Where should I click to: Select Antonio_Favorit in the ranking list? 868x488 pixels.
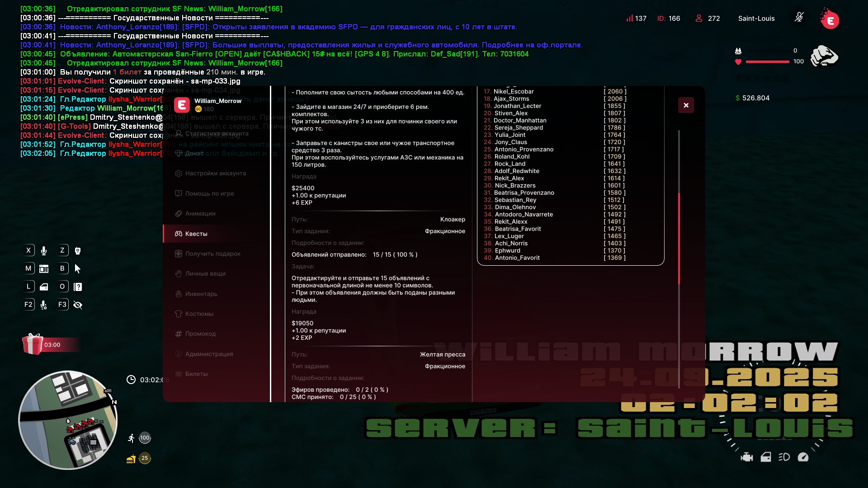(x=517, y=258)
